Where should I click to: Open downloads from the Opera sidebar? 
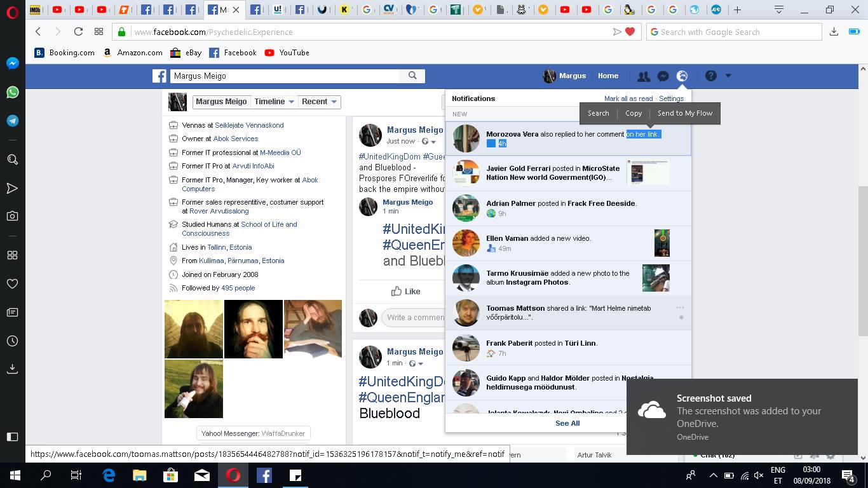12,369
